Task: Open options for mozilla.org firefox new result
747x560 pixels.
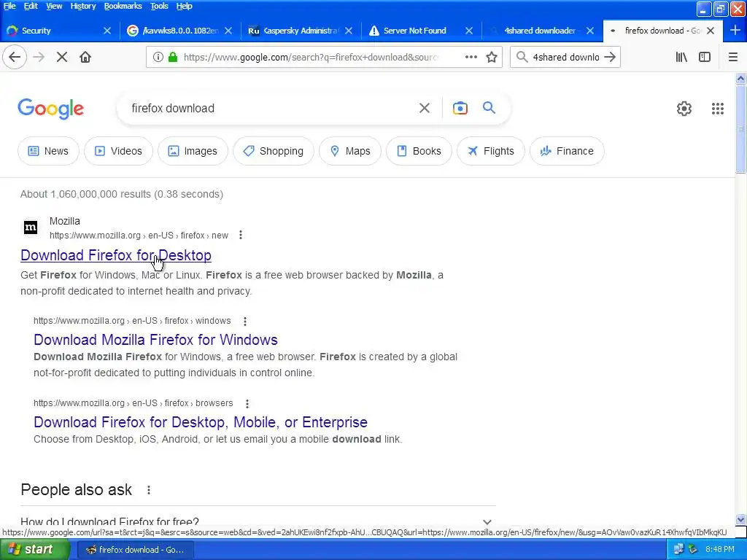Action: pos(241,236)
